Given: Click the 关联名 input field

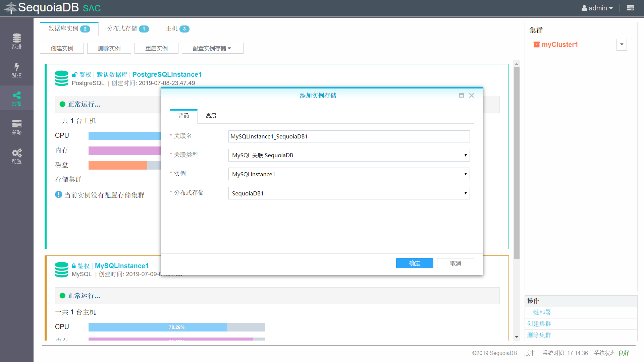Looking at the screenshot, I should pyautogui.click(x=349, y=136).
